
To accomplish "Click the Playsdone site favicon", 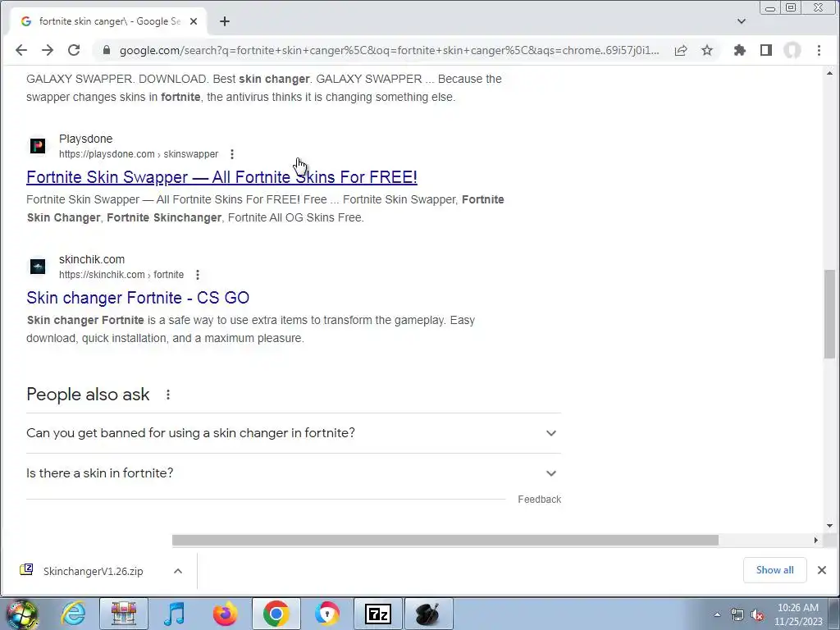I will point(38,146).
